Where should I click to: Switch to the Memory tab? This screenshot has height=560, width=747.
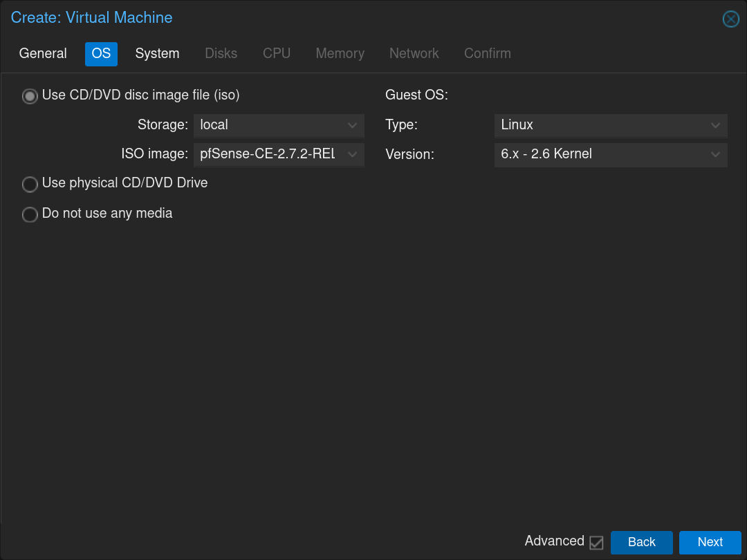tap(340, 53)
